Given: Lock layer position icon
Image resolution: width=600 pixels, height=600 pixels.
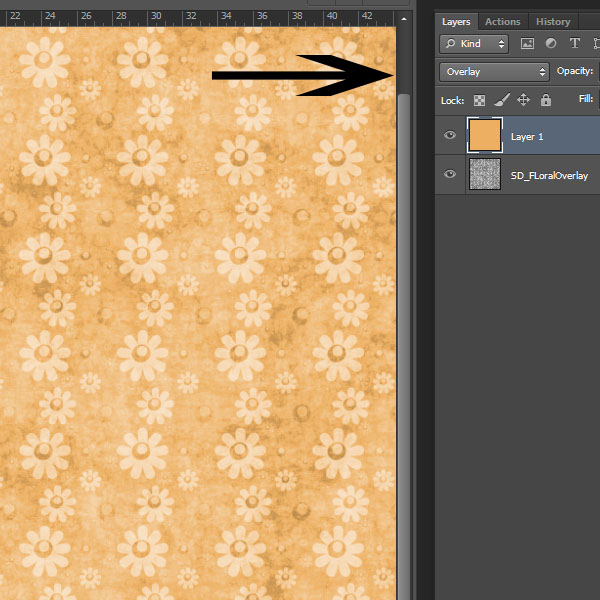Looking at the screenshot, I should 523,100.
